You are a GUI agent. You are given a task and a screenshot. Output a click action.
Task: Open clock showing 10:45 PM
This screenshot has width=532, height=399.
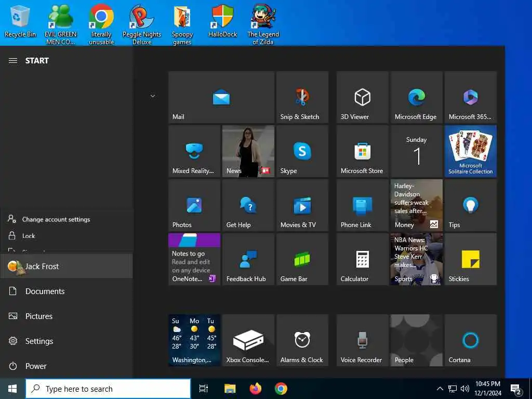488,389
